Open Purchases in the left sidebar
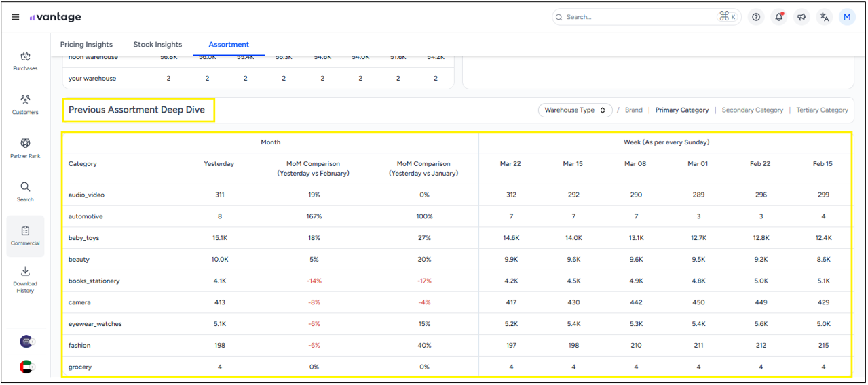Image resolution: width=868 pixels, height=385 pixels. [25, 60]
